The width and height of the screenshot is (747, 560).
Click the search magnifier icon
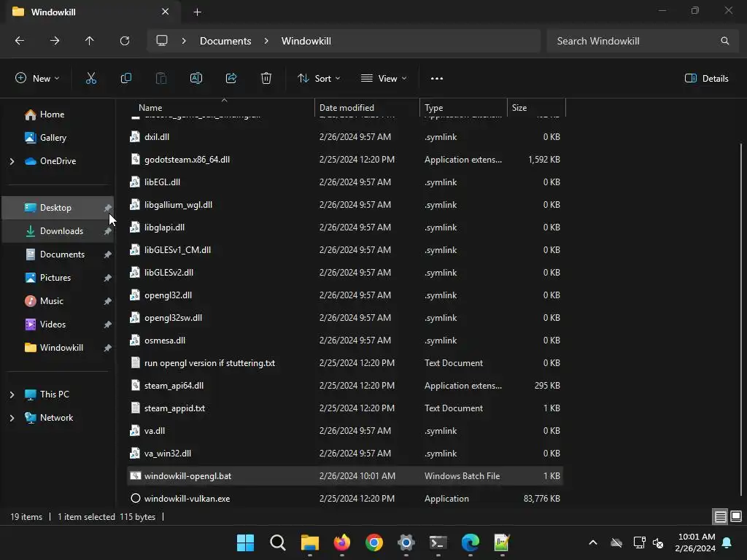coord(724,41)
